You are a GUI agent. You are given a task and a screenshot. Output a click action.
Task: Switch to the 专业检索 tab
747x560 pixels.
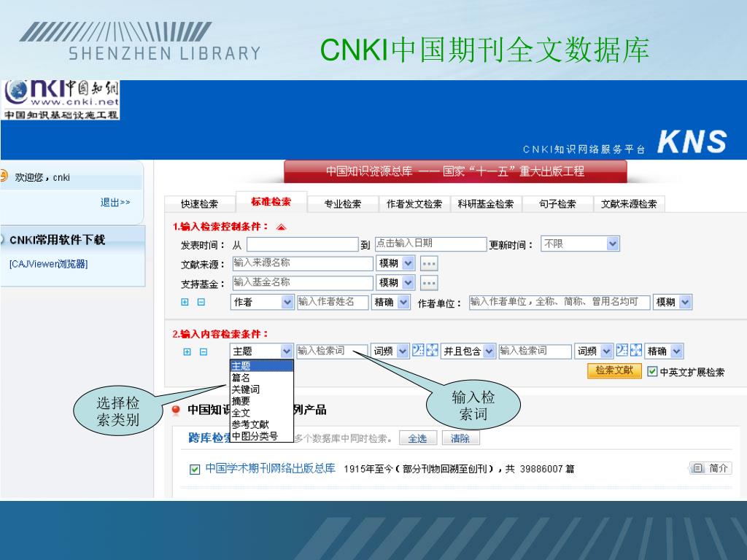click(343, 204)
